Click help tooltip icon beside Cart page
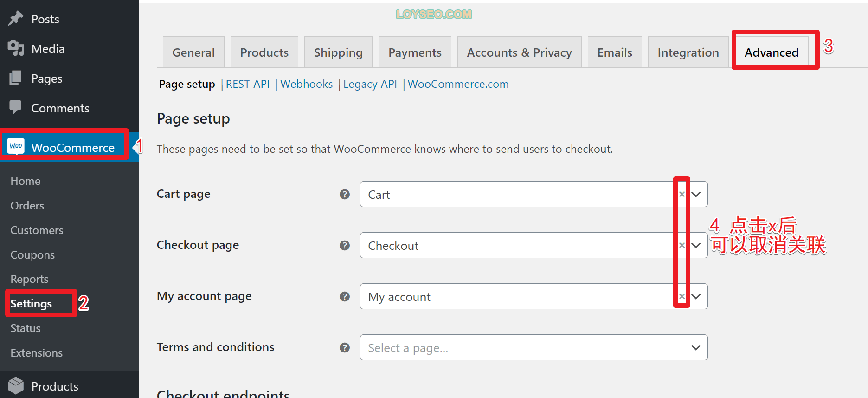The image size is (868, 398). (x=345, y=194)
